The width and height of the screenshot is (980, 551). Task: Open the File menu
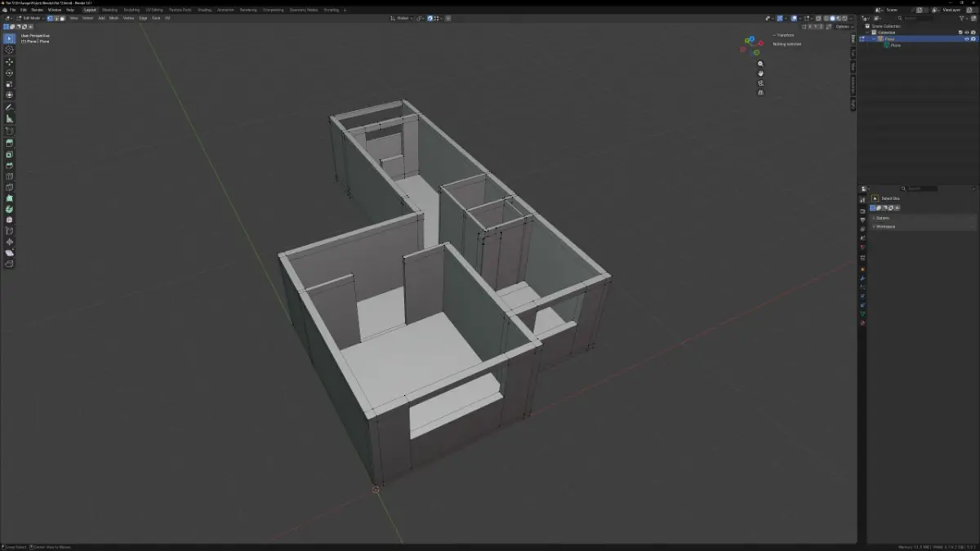click(13, 10)
